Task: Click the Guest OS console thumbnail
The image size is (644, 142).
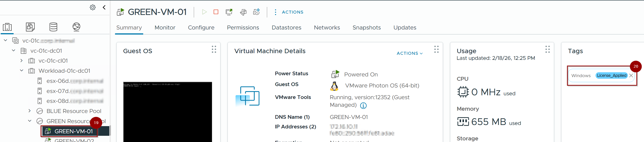Action: [167, 112]
